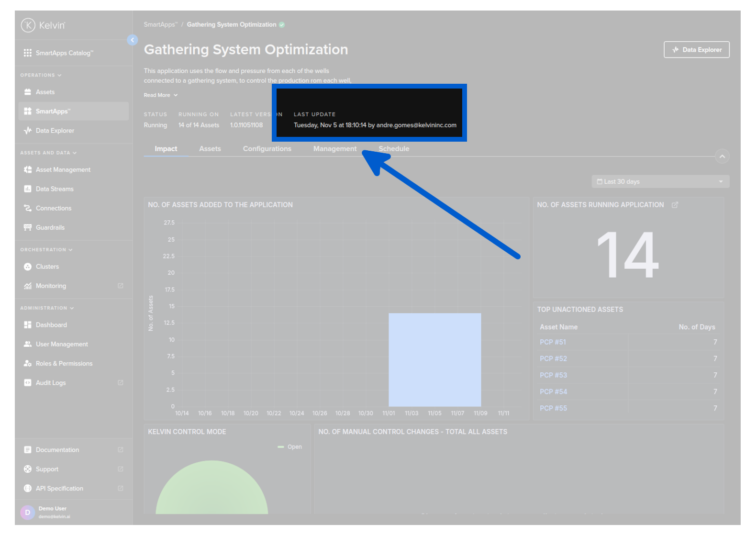Open Data Explorer from sidebar icon
Screen dimensions: 756x536
tap(28, 131)
